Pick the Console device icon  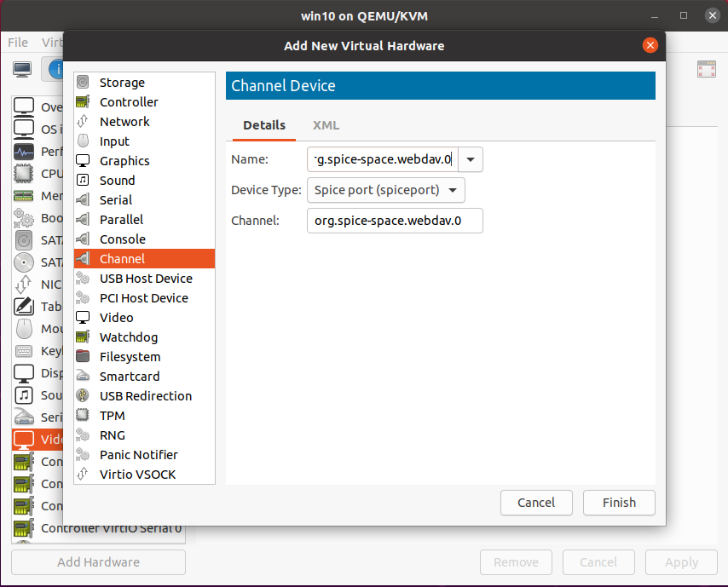(x=83, y=239)
